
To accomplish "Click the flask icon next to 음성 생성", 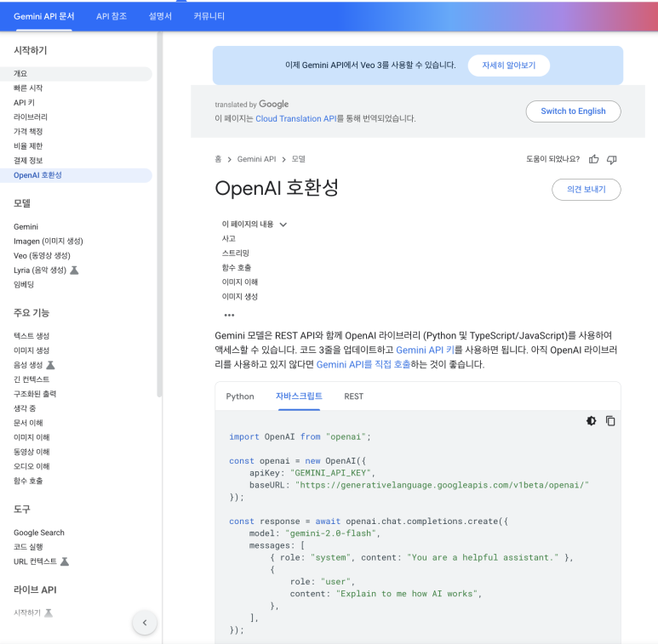I will click(50, 365).
